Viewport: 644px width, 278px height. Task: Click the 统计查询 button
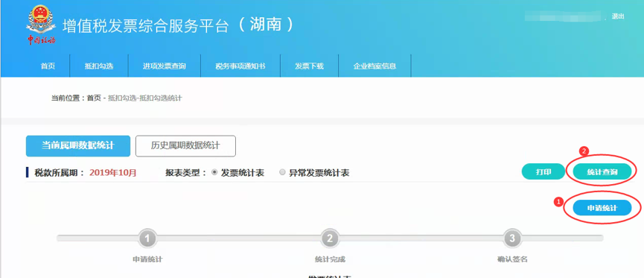(x=602, y=172)
